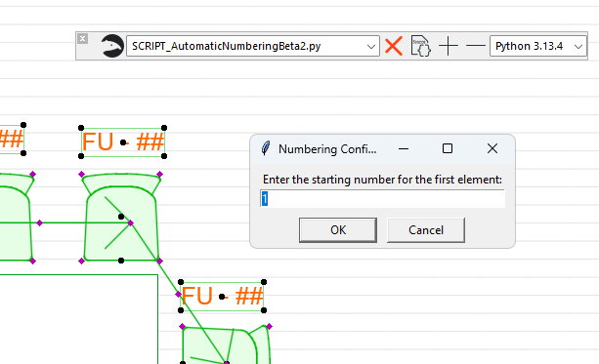Click the feather icon in dialog title
599x364 pixels.
pos(266,148)
